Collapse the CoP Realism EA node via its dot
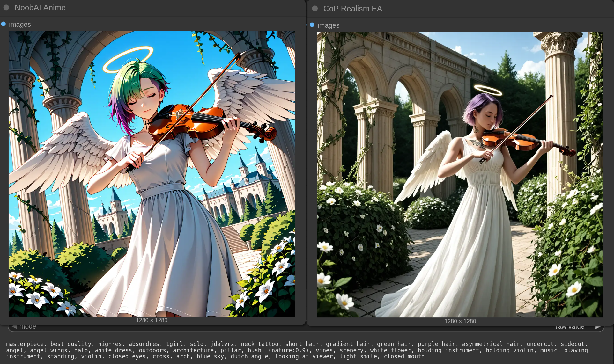Screen dimensions: 614x364 (x=315, y=9)
